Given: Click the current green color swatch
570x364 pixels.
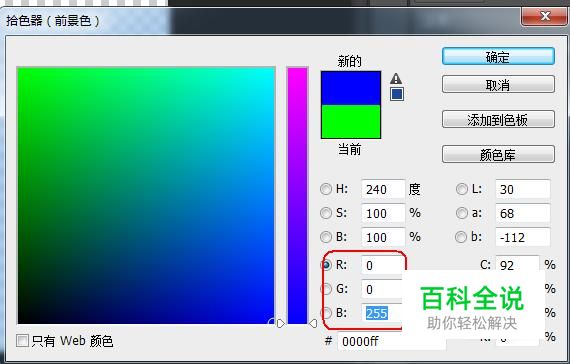Looking at the screenshot, I should tap(351, 122).
